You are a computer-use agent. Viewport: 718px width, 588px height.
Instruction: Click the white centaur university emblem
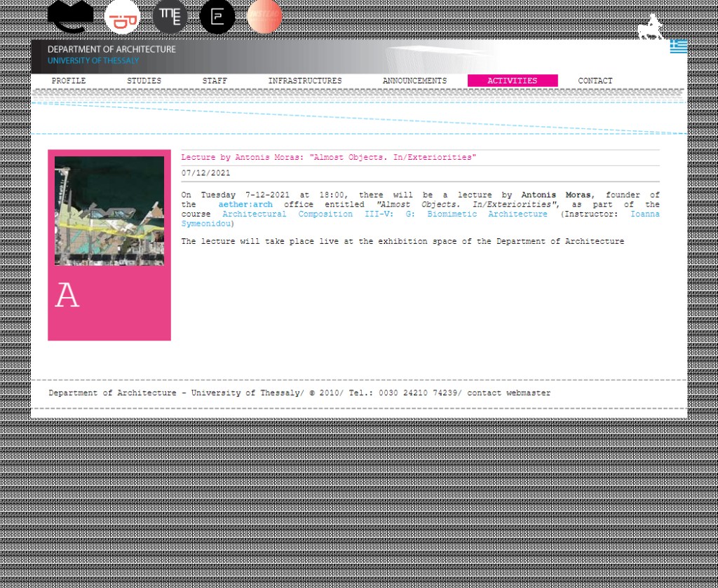pyautogui.click(x=650, y=28)
